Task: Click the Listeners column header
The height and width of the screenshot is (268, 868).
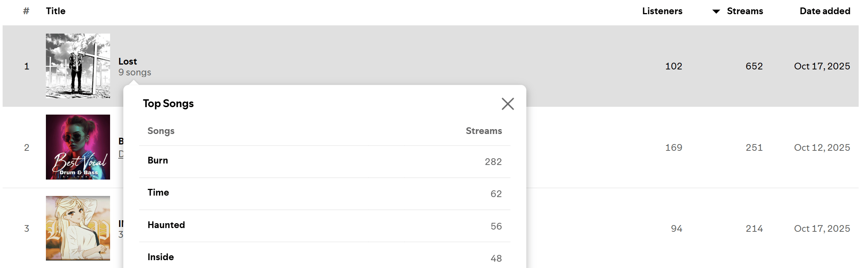Action: pyautogui.click(x=662, y=11)
